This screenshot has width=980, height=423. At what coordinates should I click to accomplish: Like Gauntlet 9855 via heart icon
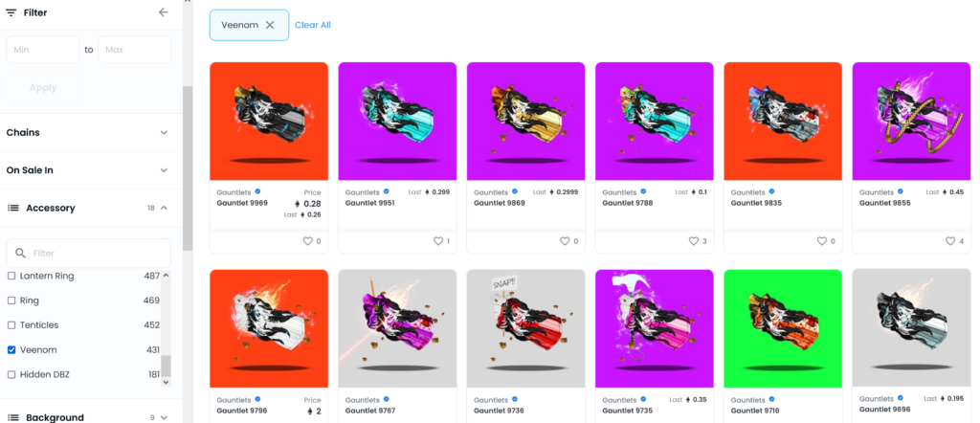point(950,241)
